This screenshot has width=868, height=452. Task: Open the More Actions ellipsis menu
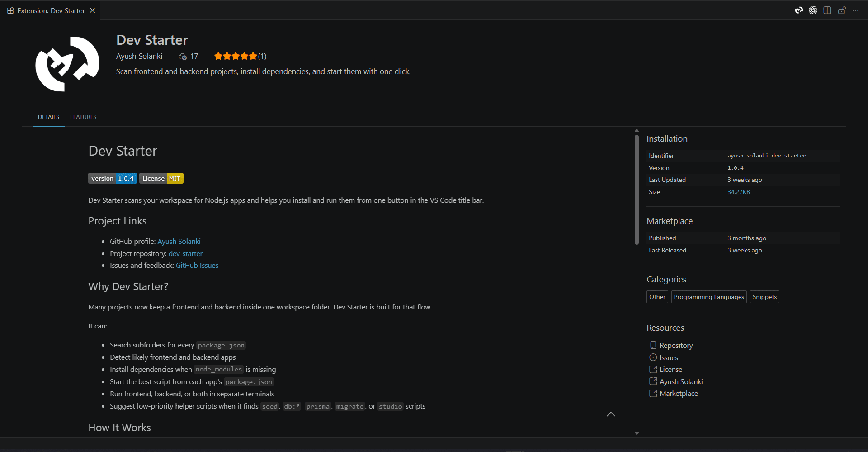pos(855,10)
